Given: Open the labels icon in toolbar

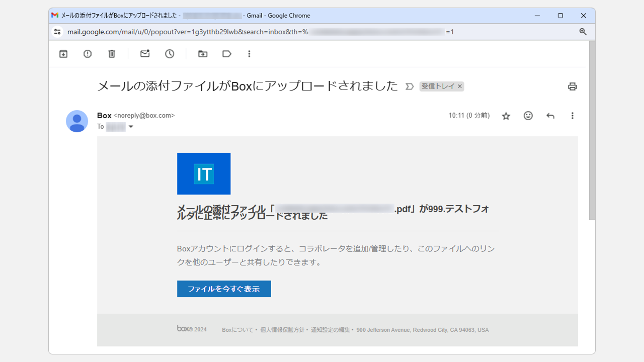Looking at the screenshot, I should (227, 54).
